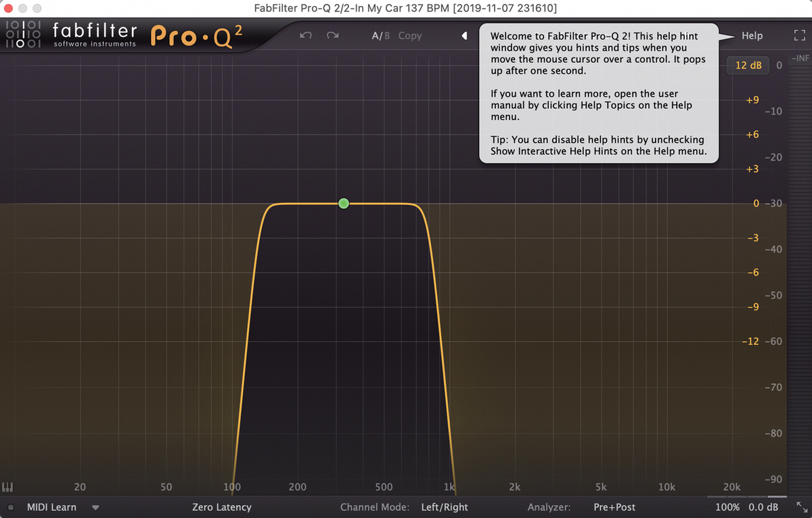Screen dimensions: 812x518
Task: Click the -90 meter scale label
Action: (773, 479)
